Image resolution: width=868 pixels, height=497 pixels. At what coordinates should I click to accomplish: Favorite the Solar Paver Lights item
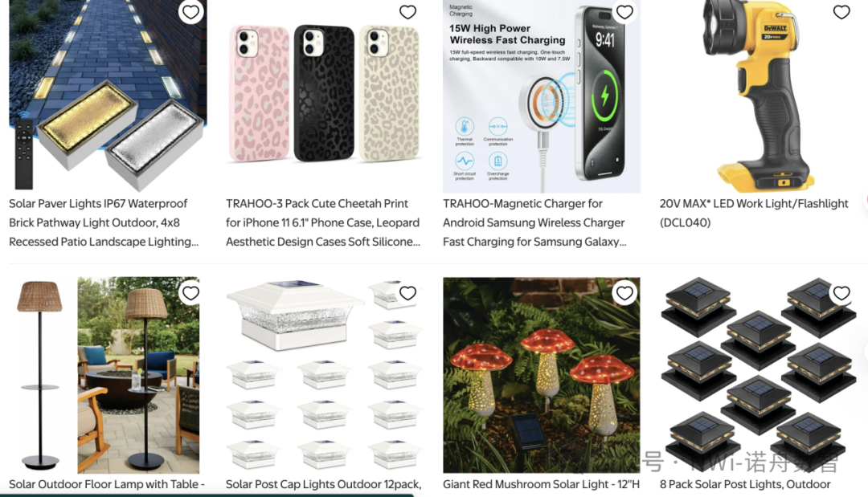click(191, 11)
